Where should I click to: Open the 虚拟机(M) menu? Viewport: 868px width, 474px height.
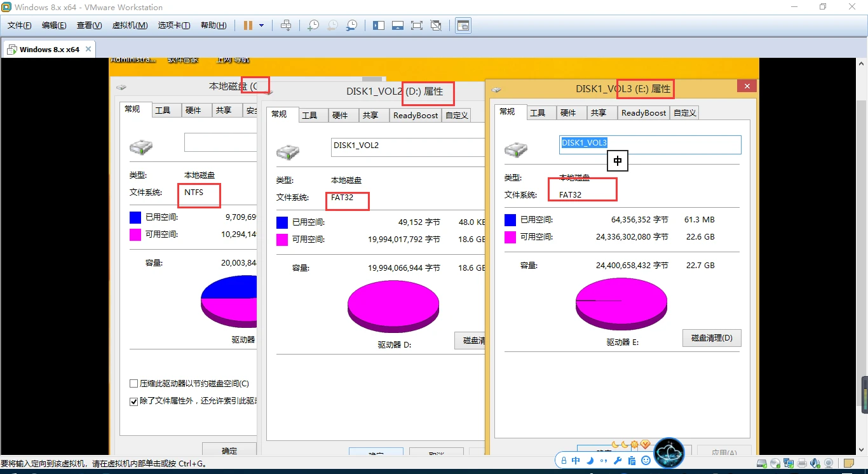pos(130,25)
